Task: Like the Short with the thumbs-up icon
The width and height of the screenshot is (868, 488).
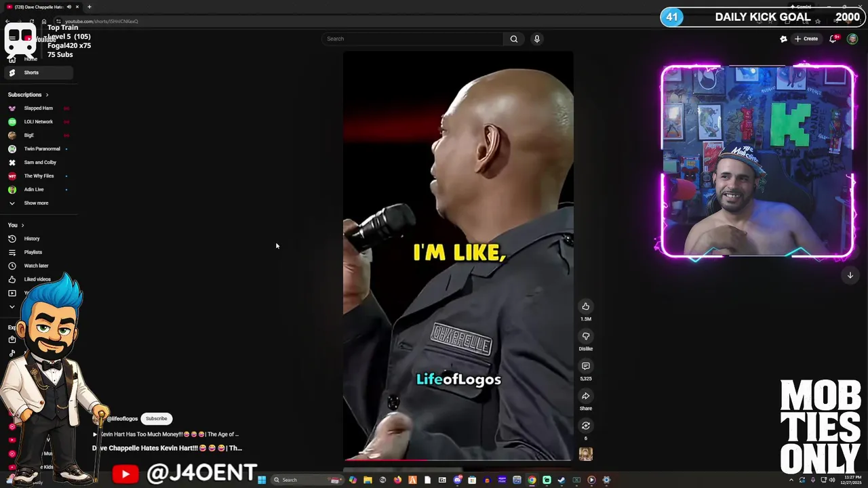Action: pyautogui.click(x=586, y=306)
